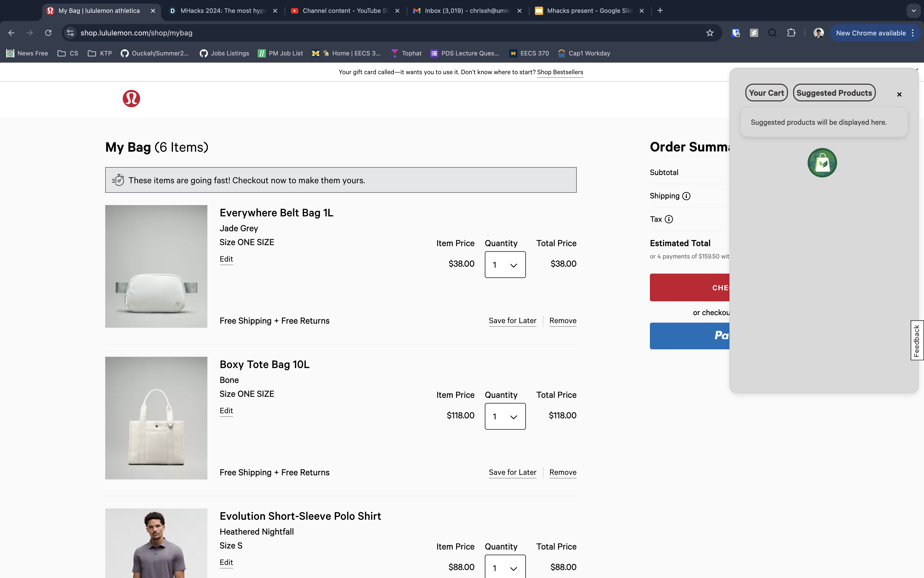Viewport: 924px width, 578px height.
Task: Save the Boxy Tote Bag for later
Action: 512,473
